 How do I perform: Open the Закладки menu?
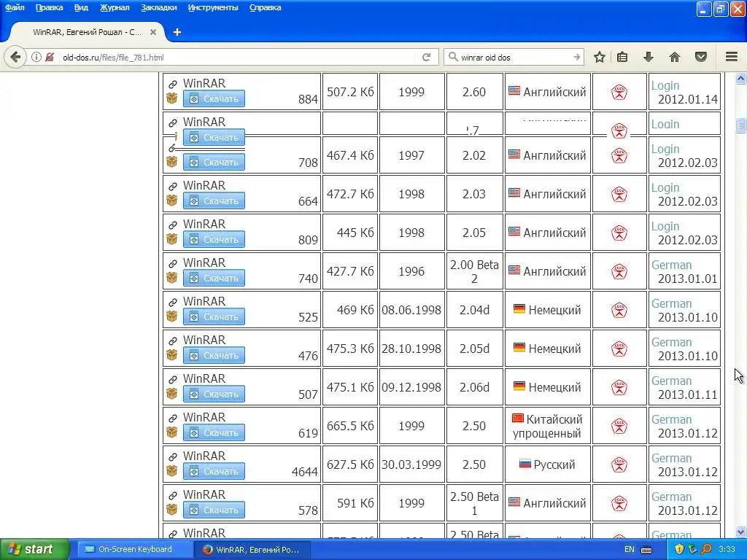pyautogui.click(x=158, y=7)
